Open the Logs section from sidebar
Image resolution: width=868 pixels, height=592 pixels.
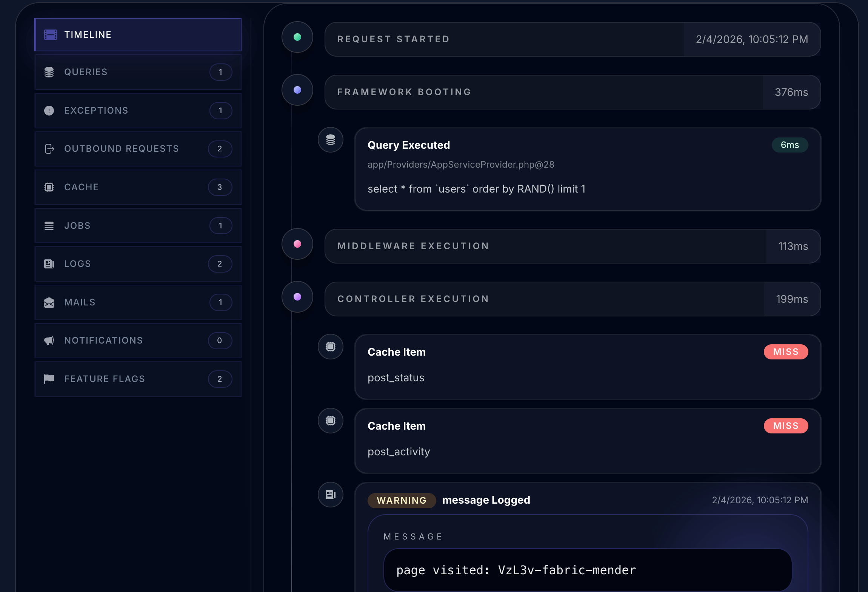138,264
